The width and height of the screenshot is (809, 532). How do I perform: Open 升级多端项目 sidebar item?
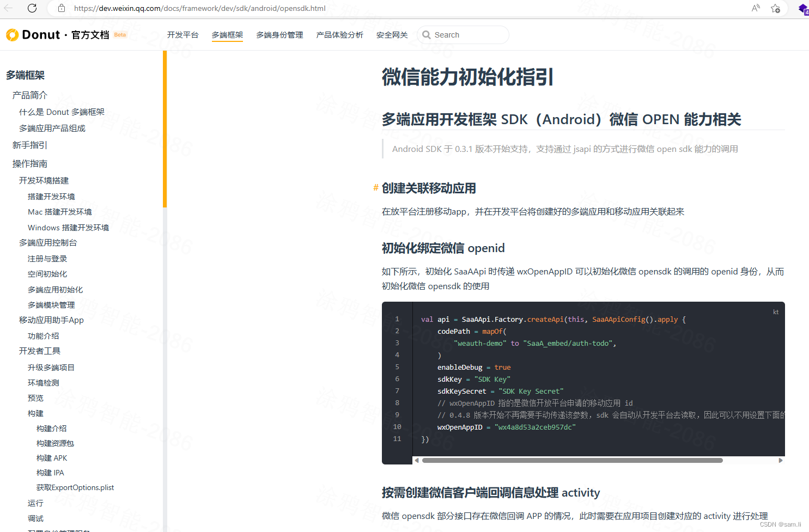pyautogui.click(x=51, y=368)
